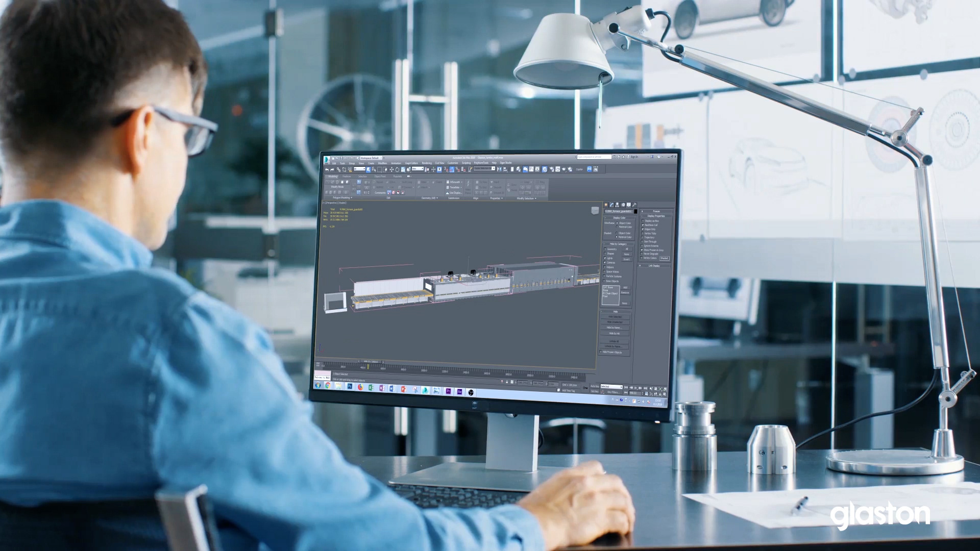Click the Select and Move tool icon
Screen dimensions: 980x551
click(391, 170)
